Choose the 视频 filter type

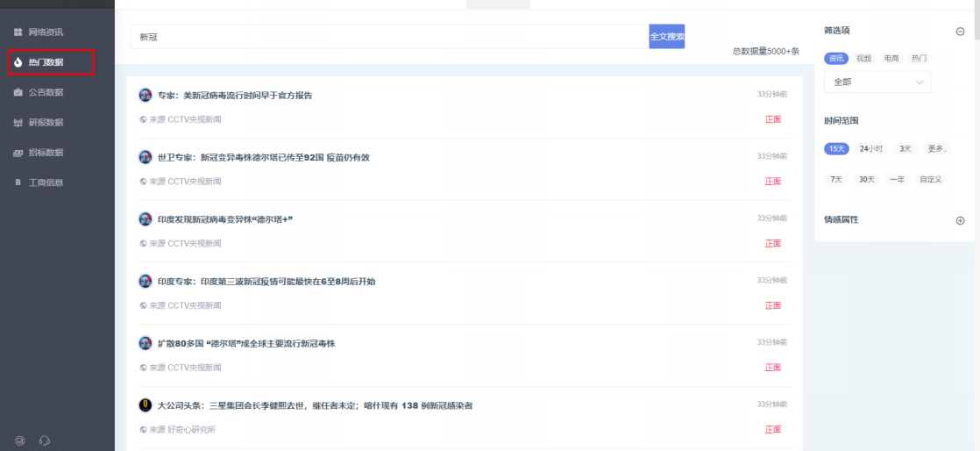pyautogui.click(x=864, y=58)
